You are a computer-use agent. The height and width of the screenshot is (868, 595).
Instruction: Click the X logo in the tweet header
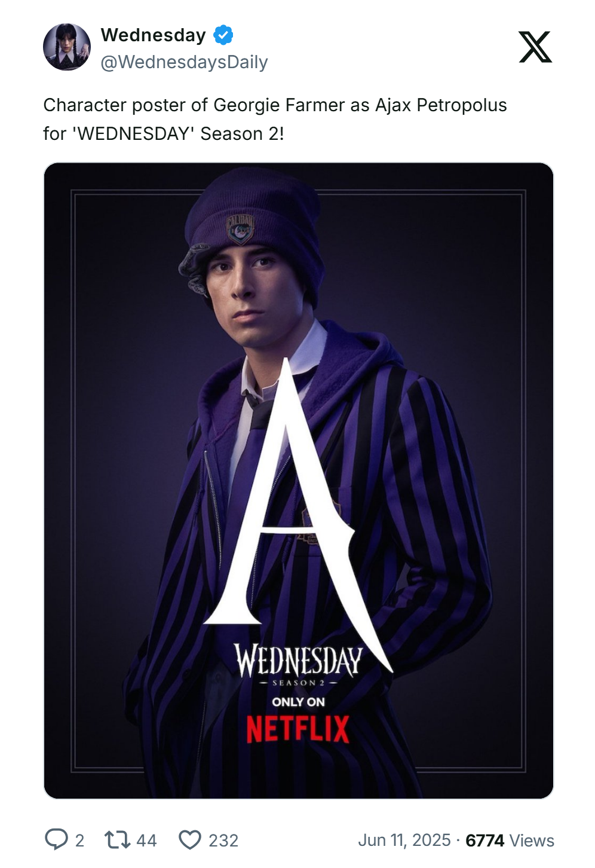(x=535, y=47)
